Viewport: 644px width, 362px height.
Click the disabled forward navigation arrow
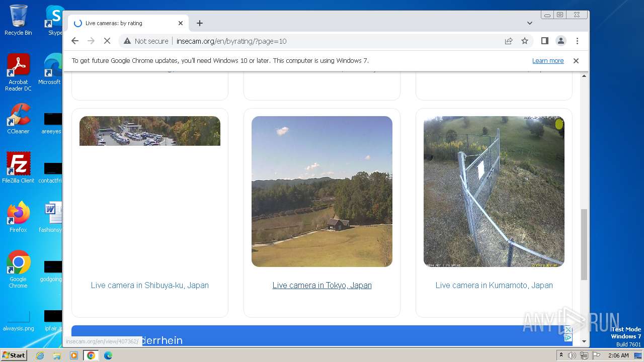(x=91, y=41)
